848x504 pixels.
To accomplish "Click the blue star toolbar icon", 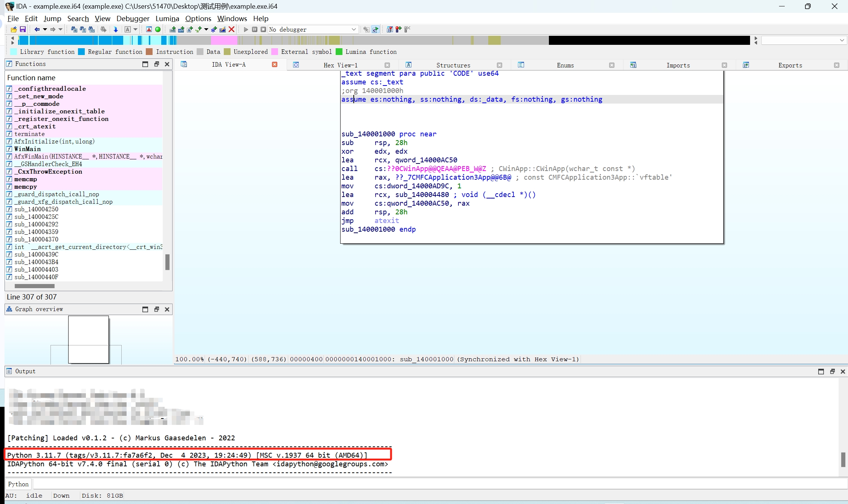I will pyautogui.click(x=214, y=29).
